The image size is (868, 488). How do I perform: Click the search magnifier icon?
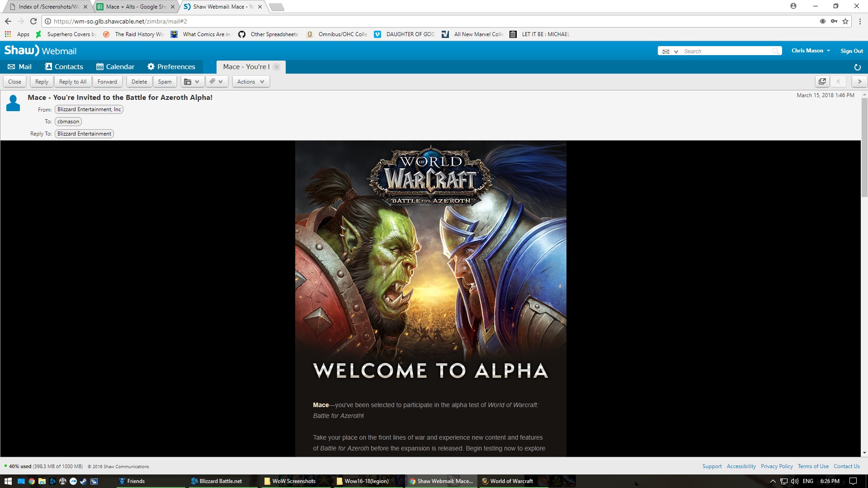(775, 51)
